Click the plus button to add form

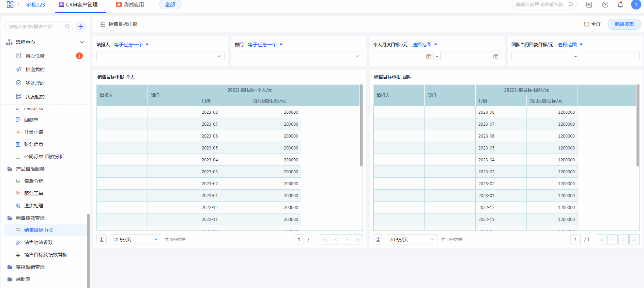81,27
